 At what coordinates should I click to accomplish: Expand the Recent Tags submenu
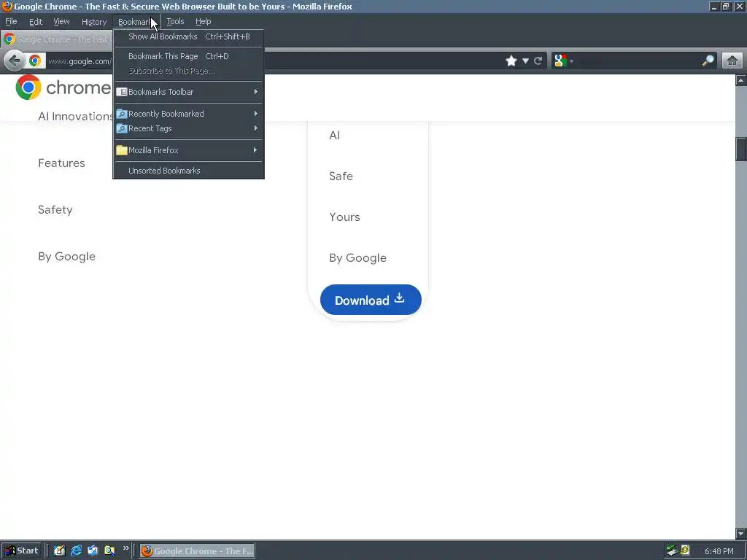pyautogui.click(x=189, y=128)
